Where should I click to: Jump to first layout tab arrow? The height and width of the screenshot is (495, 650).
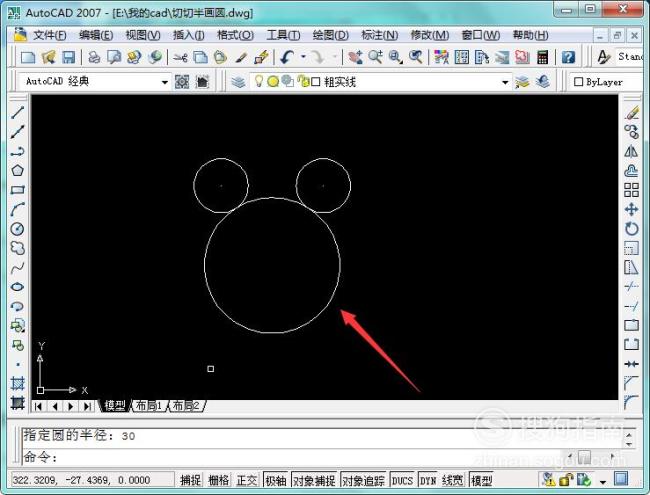coord(38,406)
